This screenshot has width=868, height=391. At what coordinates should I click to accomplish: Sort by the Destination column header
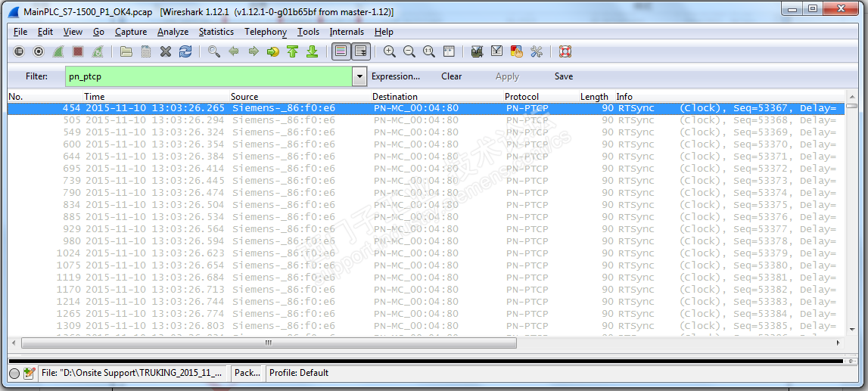[x=437, y=97]
